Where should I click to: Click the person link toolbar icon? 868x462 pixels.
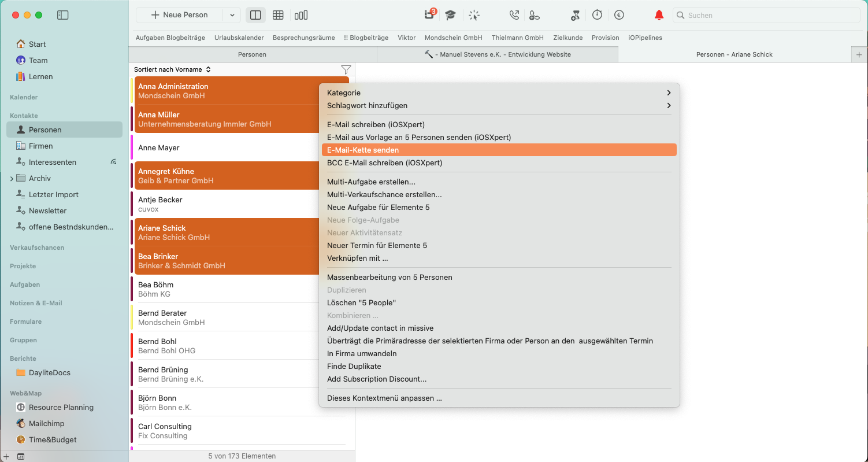point(535,15)
